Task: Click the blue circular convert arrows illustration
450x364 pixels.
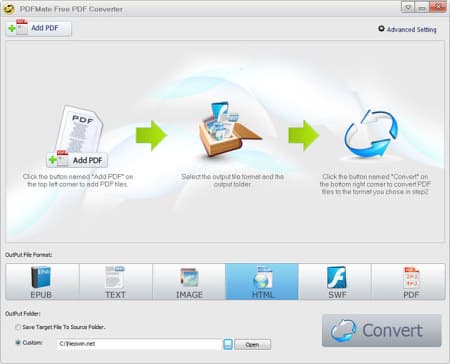Action: coord(371,134)
